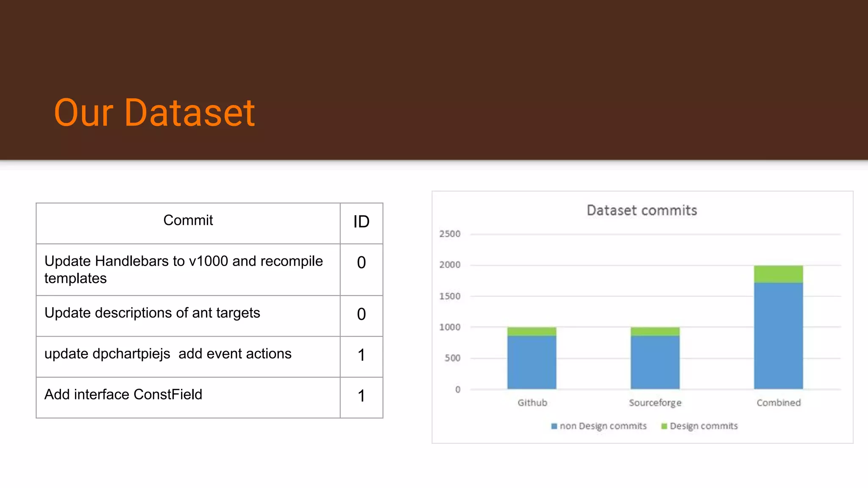The width and height of the screenshot is (868, 488).
Task: Select 'Update descriptions of ant targets' row
Action: coord(152,313)
